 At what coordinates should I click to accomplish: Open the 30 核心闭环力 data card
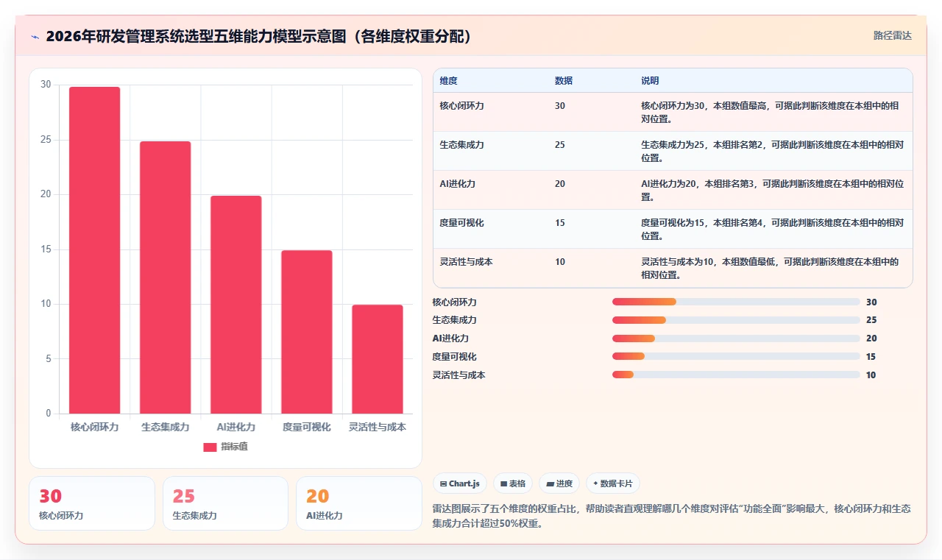pos(92,503)
